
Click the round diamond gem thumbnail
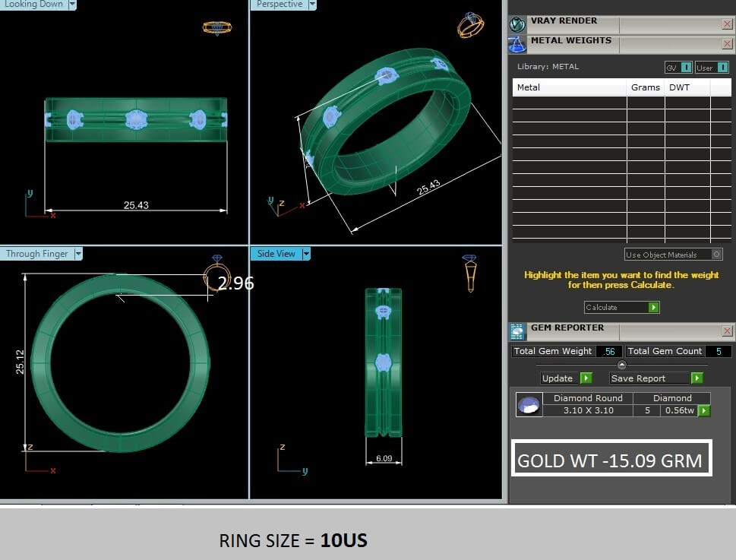[529, 405]
